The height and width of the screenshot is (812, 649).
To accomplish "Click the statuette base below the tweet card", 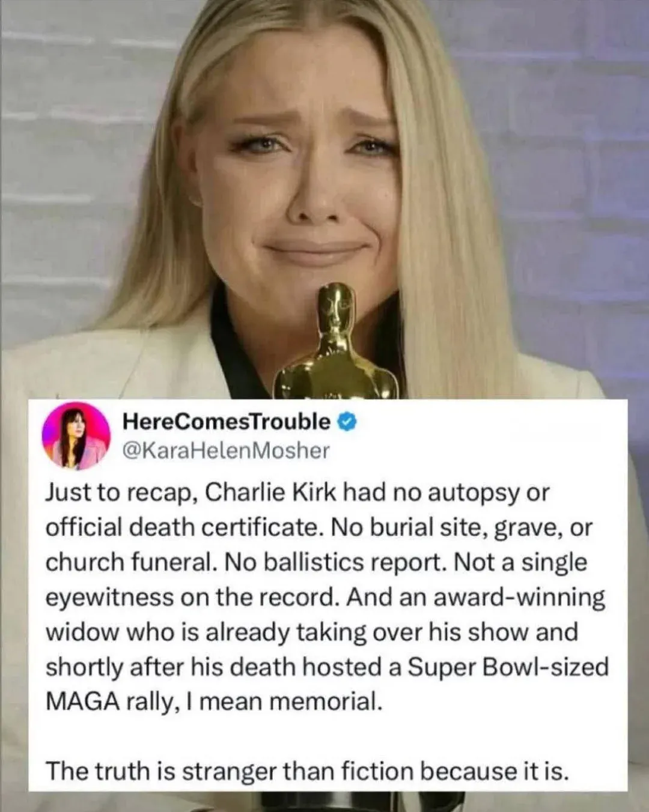I will pos(325,802).
